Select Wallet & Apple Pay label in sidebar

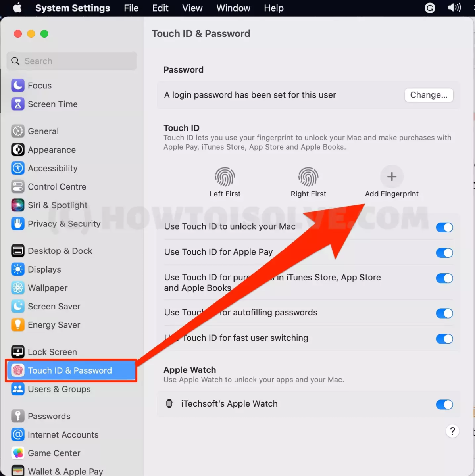coord(65,471)
